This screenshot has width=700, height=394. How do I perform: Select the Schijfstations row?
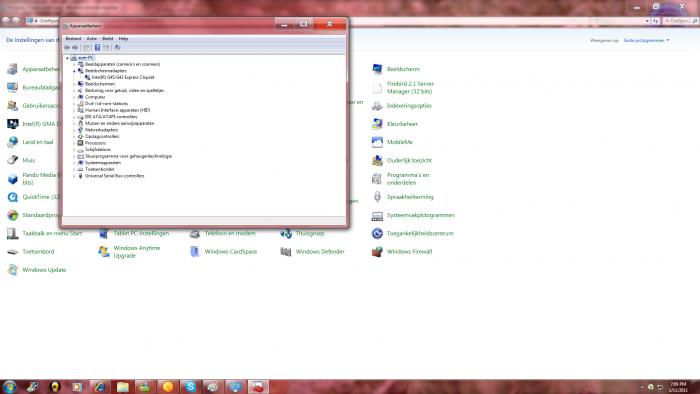coord(98,150)
